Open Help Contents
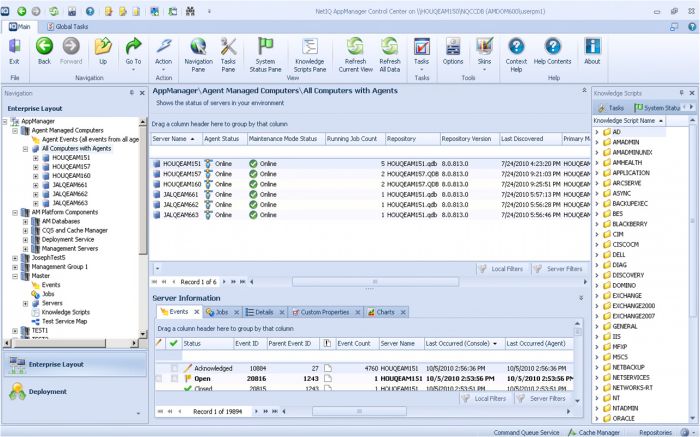 click(x=552, y=51)
